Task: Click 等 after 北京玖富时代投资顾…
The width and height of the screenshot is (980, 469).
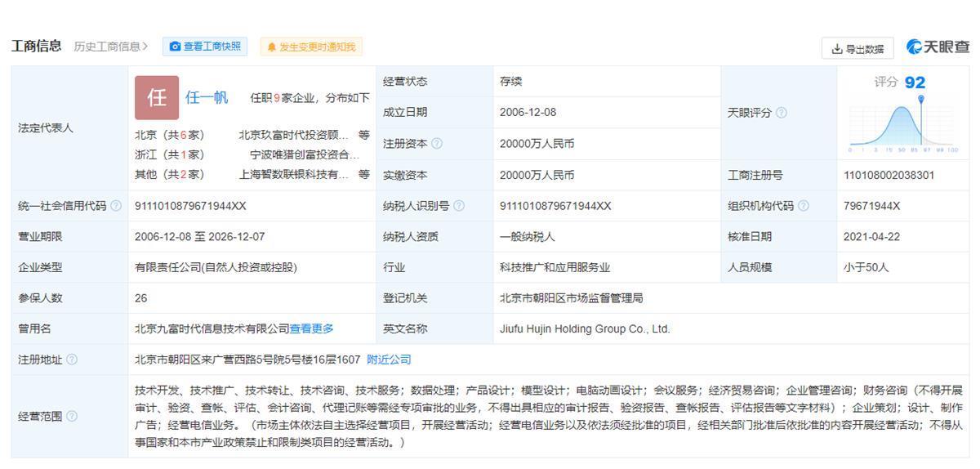Action: click(x=364, y=135)
